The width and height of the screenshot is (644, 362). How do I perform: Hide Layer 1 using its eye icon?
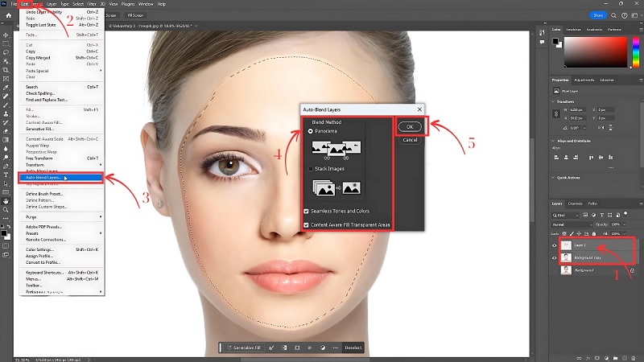554,245
